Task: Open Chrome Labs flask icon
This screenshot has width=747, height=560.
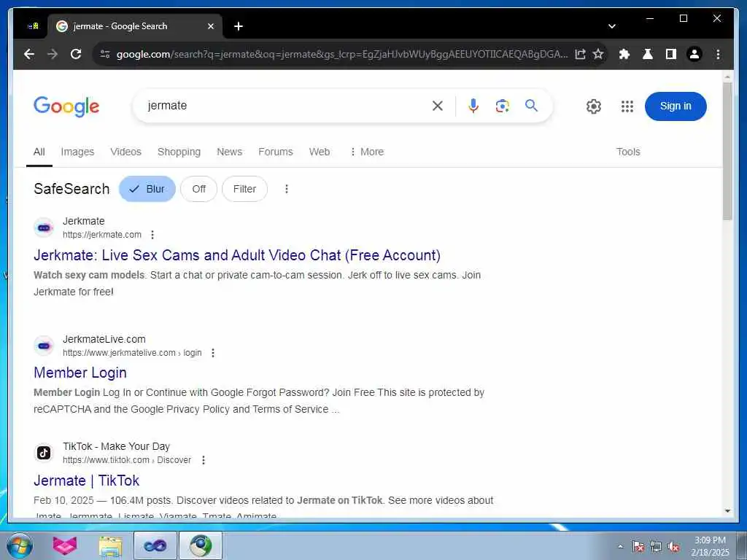Action: pyautogui.click(x=648, y=54)
